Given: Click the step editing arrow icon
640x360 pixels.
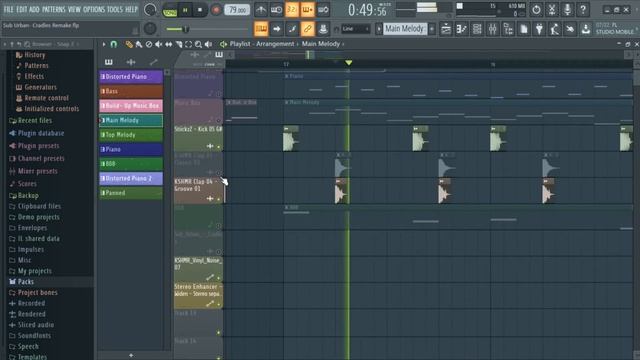Looking at the screenshot, I should click(x=276, y=29).
